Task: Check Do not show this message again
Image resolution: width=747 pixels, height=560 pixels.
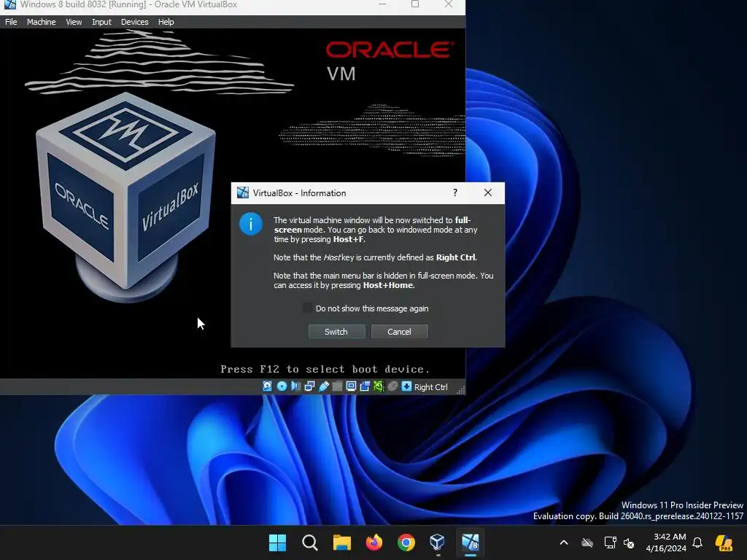Action: [308, 308]
